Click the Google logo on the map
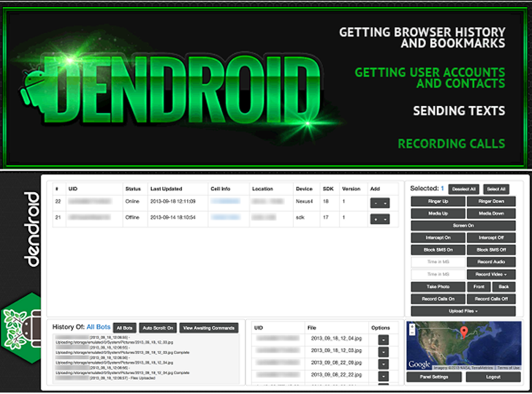 click(419, 365)
